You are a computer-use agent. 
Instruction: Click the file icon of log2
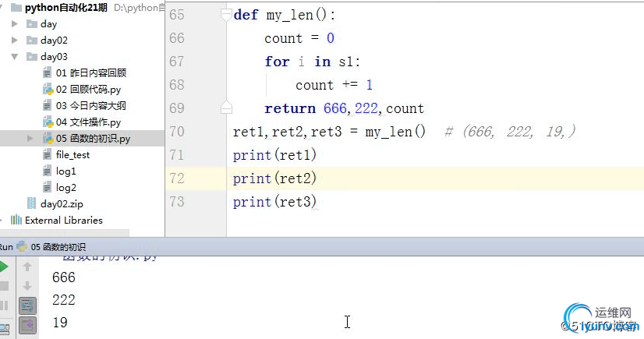tap(48, 188)
